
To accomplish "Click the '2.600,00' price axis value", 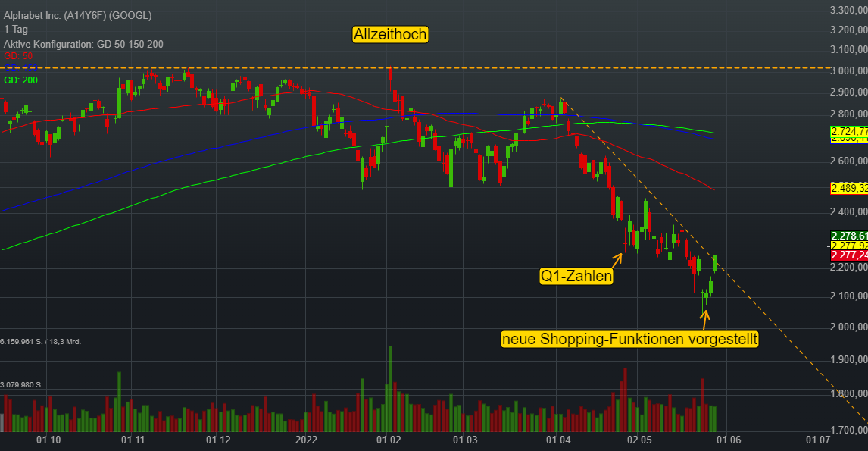I will (848, 161).
